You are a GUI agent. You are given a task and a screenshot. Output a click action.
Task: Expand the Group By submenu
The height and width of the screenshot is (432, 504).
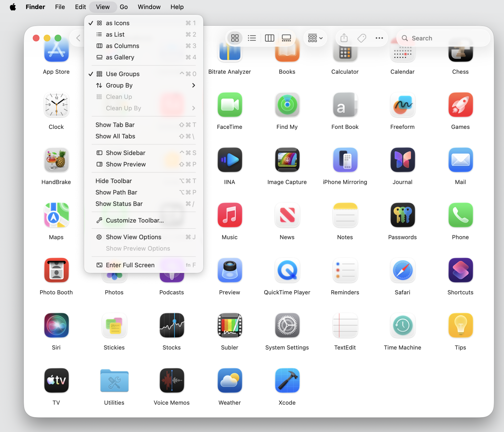click(x=119, y=85)
